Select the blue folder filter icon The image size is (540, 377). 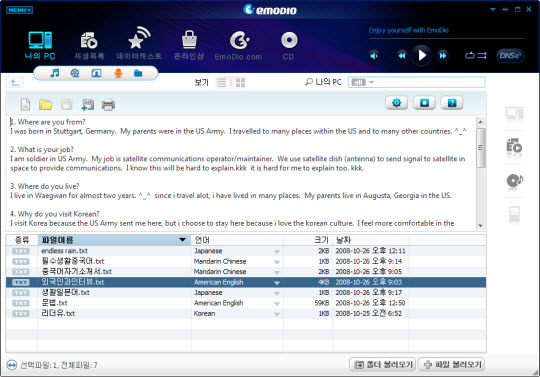[x=138, y=73]
